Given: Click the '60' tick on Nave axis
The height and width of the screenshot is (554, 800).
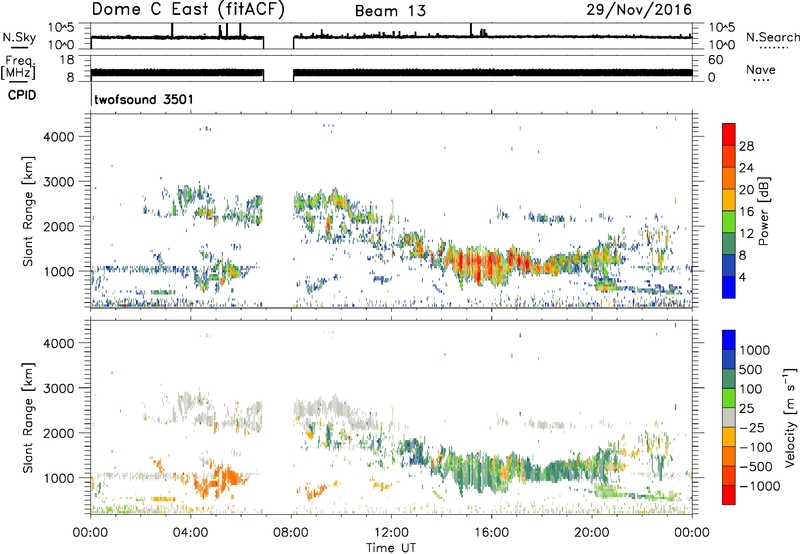Looking at the screenshot, I should point(715,60).
